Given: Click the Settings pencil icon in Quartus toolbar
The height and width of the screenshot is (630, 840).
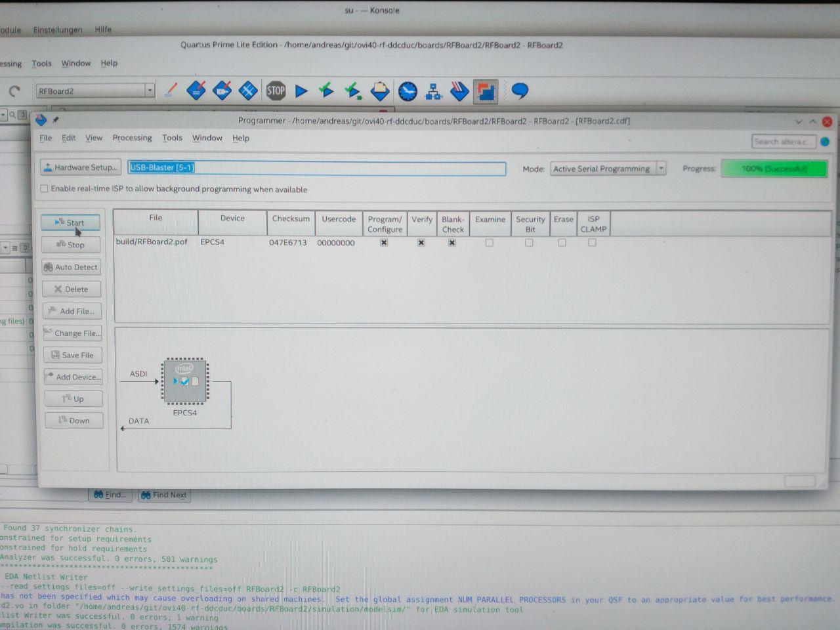Looking at the screenshot, I should coord(171,91).
